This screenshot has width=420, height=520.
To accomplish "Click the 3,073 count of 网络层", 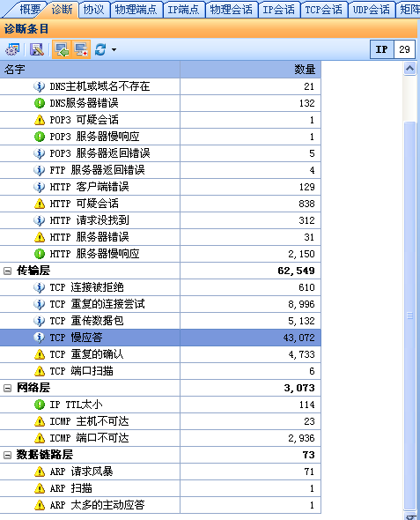I will (x=299, y=388).
